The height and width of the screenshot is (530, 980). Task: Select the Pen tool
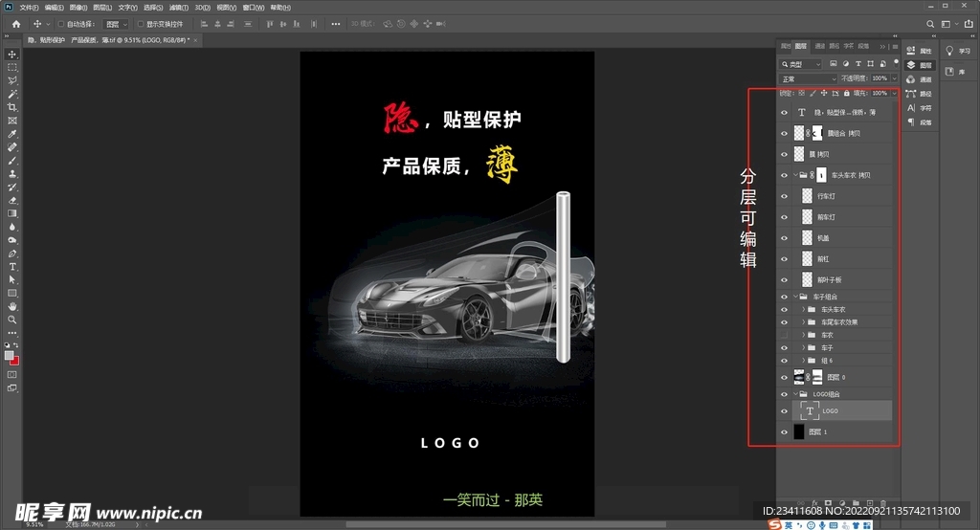click(x=11, y=254)
